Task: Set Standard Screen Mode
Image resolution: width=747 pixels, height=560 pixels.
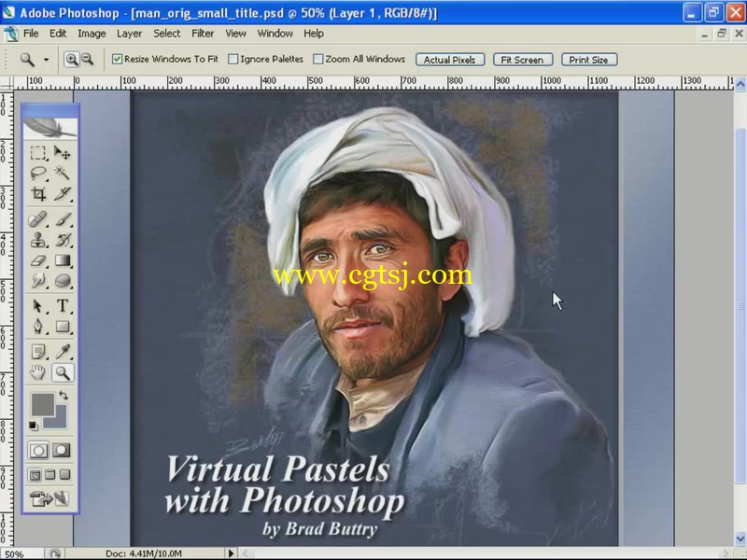Action: point(35,475)
